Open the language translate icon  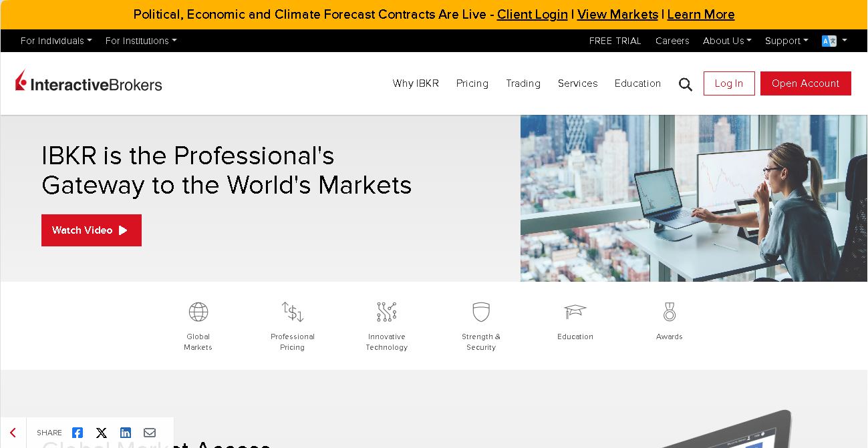point(829,41)
